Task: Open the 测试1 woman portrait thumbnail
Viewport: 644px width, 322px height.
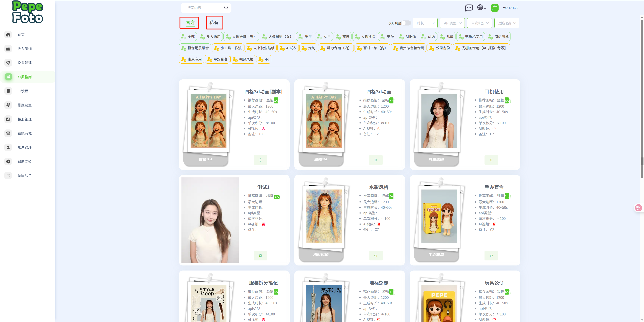Action: coord(210,220)
